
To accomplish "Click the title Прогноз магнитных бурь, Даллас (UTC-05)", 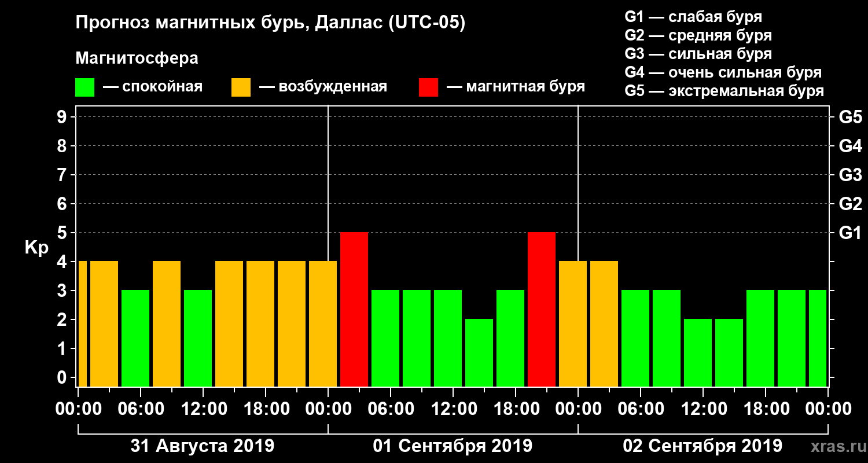I will (271, 24).
